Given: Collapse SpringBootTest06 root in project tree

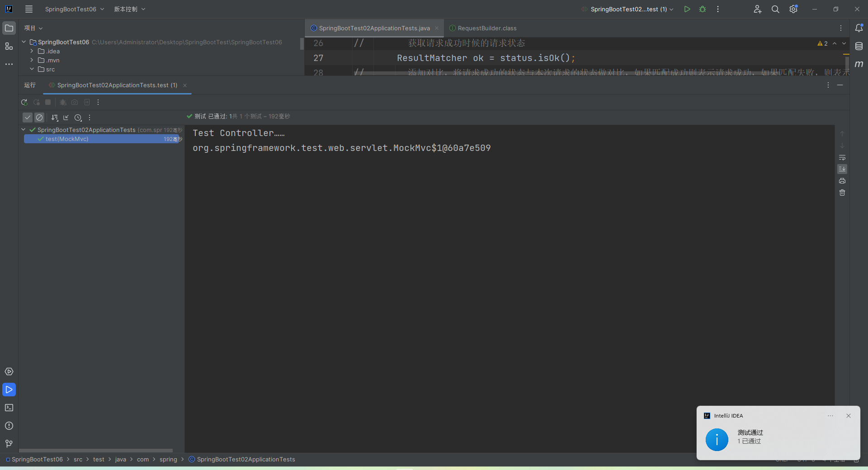Looking at the screenshot, I should tap(24, 42).
